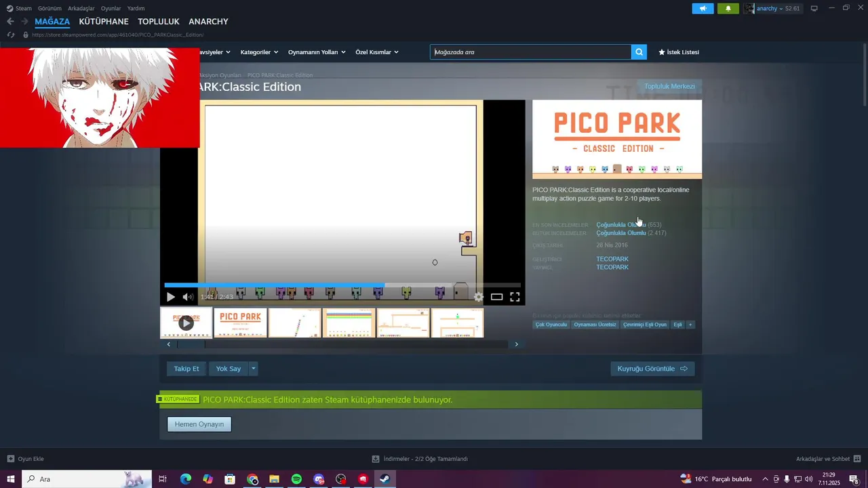Screen dimensions: 868x488
Task: Open the Big Picture monitor icon
Action: [814, 9]
